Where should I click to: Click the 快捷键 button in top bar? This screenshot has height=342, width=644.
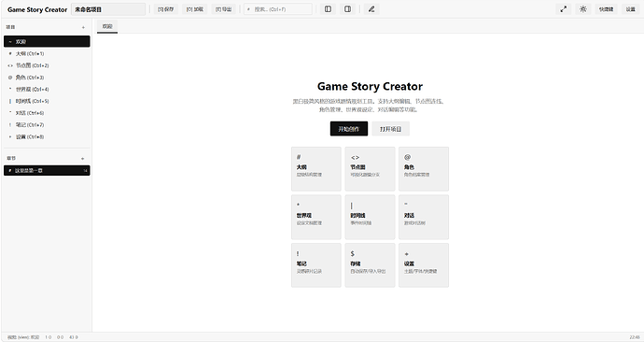click(x=606, y=9)
